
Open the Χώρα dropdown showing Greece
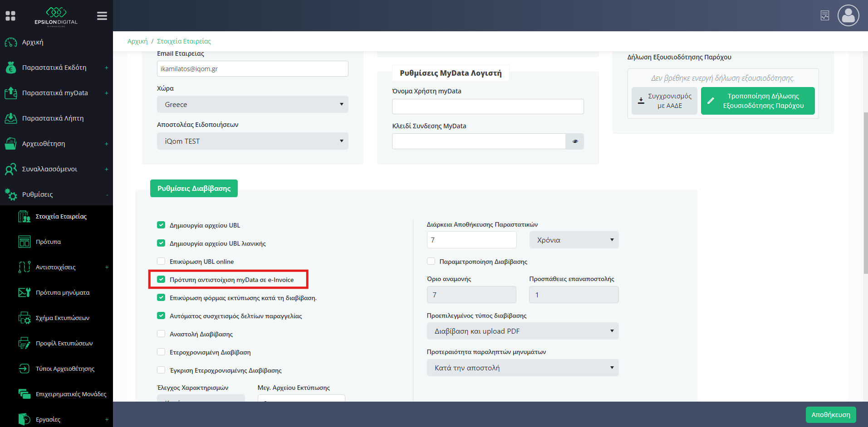[252, 105]
